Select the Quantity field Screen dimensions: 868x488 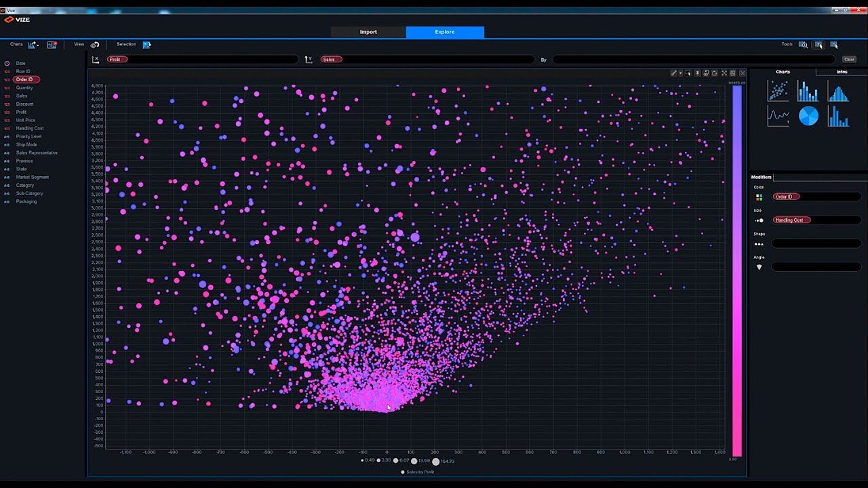(24, 88)
